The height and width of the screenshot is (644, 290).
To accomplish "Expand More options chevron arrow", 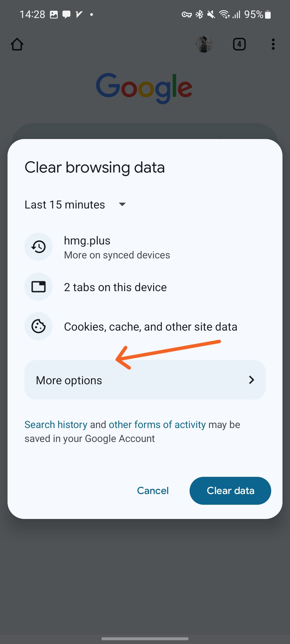I will point(252,380).
